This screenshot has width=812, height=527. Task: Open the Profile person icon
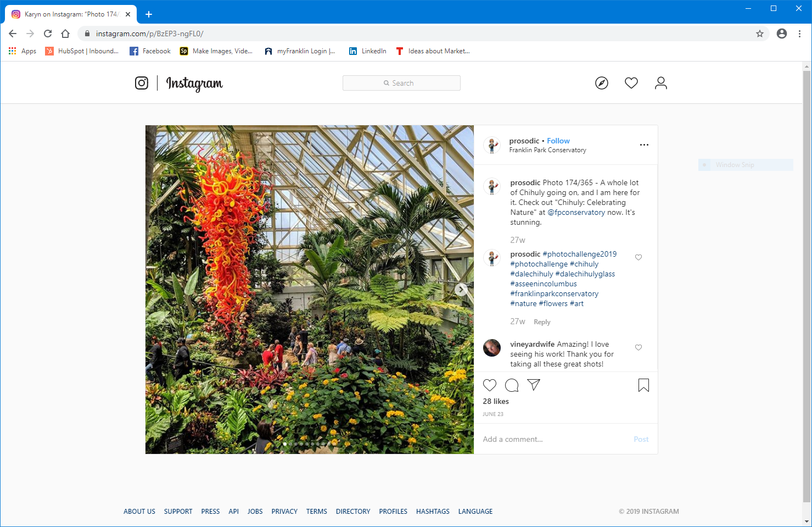click(661, 83)
